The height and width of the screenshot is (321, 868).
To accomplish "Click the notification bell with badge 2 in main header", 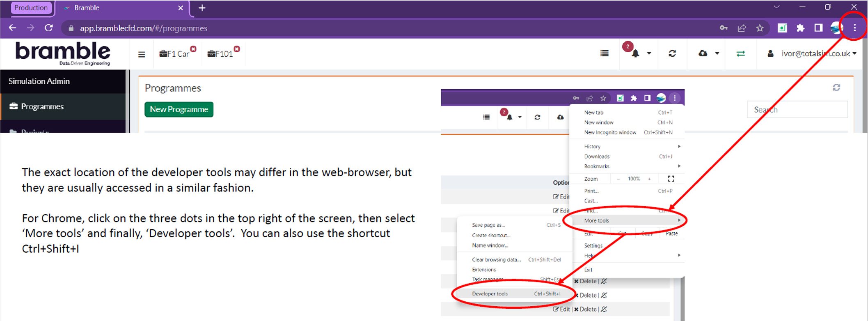I will (x=635, y=53).
